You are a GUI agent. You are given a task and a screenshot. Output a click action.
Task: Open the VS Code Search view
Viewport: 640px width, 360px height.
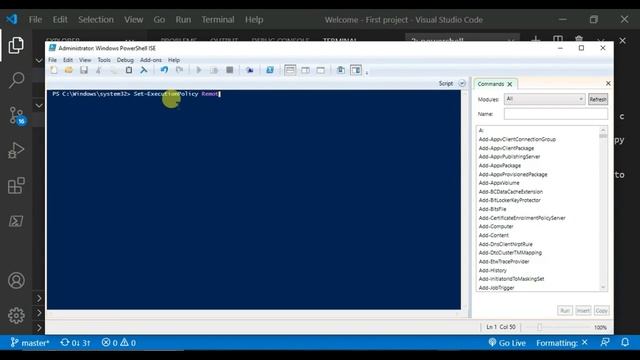tap(16, 80)
